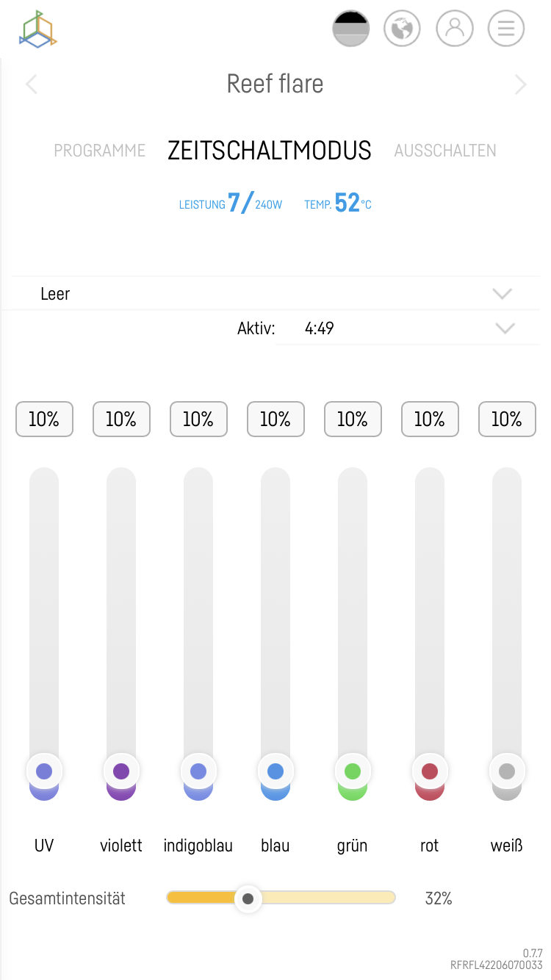Screen dimensions: 551x980
Task: Open the Aktiv 4:49 time dropdown
Action: click(505, 328)
